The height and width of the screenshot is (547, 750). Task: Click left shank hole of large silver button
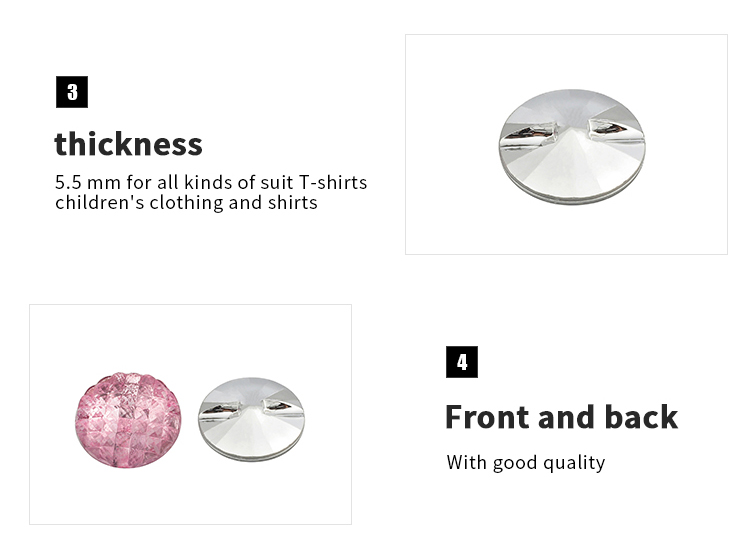529,131
